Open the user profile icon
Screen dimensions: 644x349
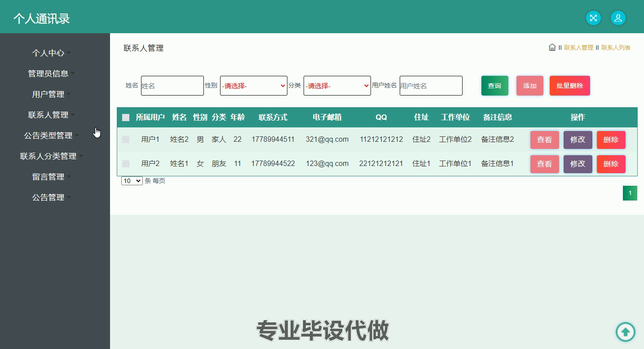618,18
